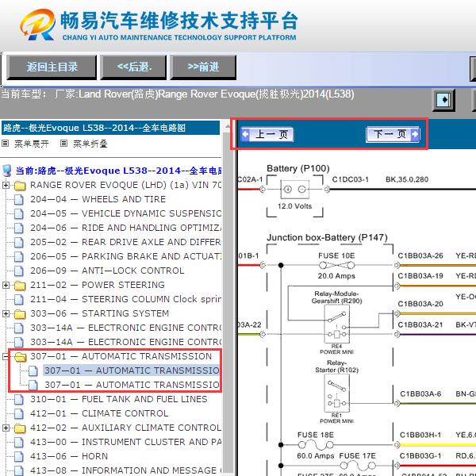Screen dimensions: 476x476
Task: Click document icon of 412-01 CLIMATE CONTROL
Action: 19,413
